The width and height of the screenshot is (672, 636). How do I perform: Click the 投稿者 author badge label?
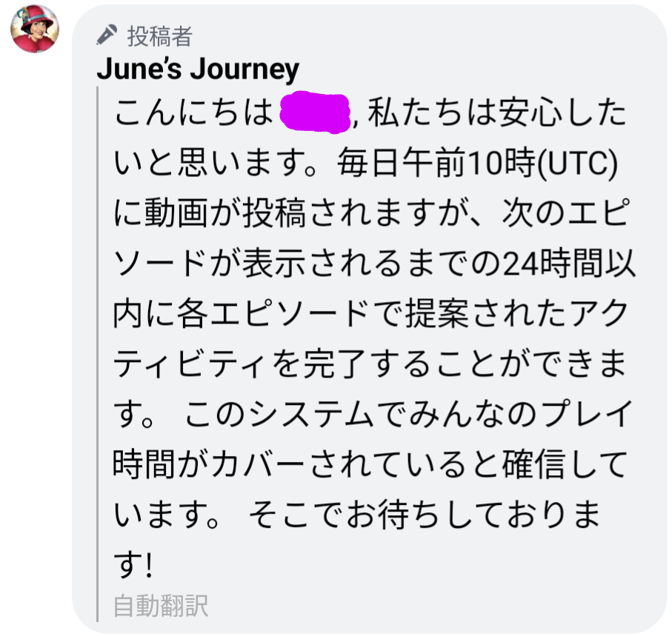pos(160,35)
